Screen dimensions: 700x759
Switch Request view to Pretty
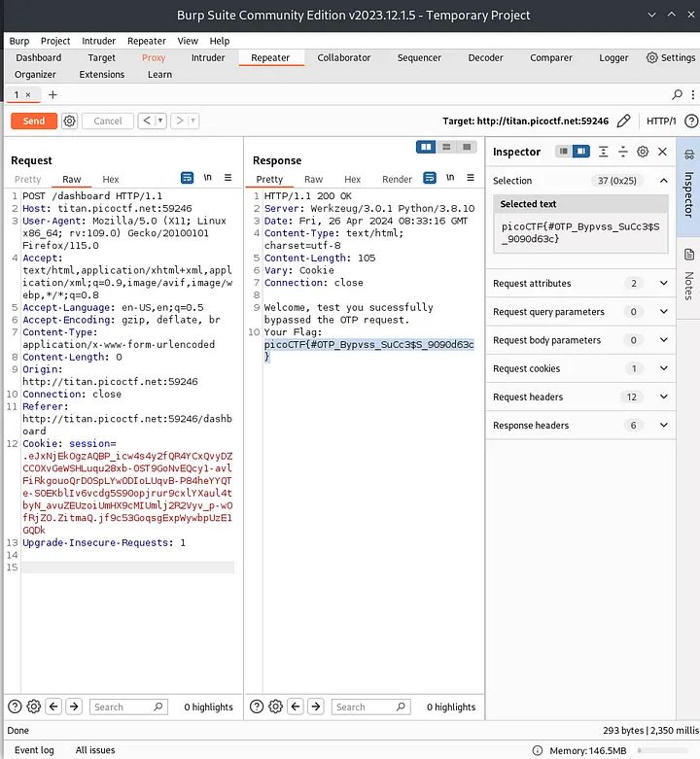(x=27, y=179)
